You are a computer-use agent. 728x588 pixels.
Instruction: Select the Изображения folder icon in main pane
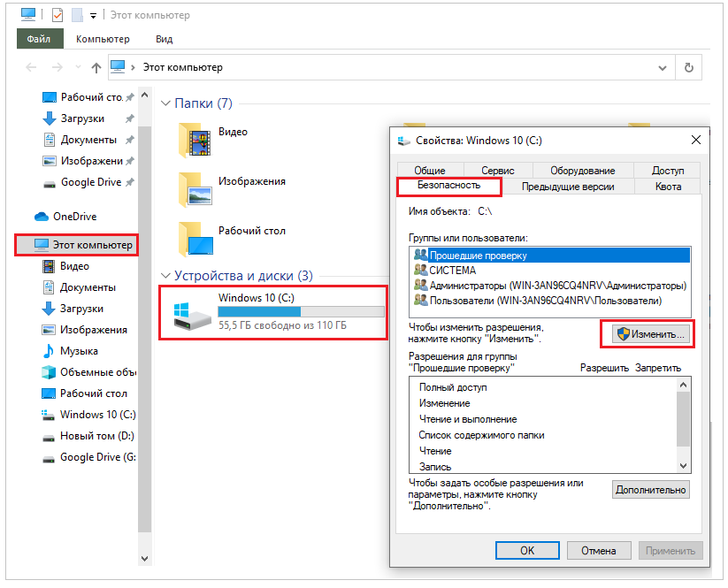point(195,190)
